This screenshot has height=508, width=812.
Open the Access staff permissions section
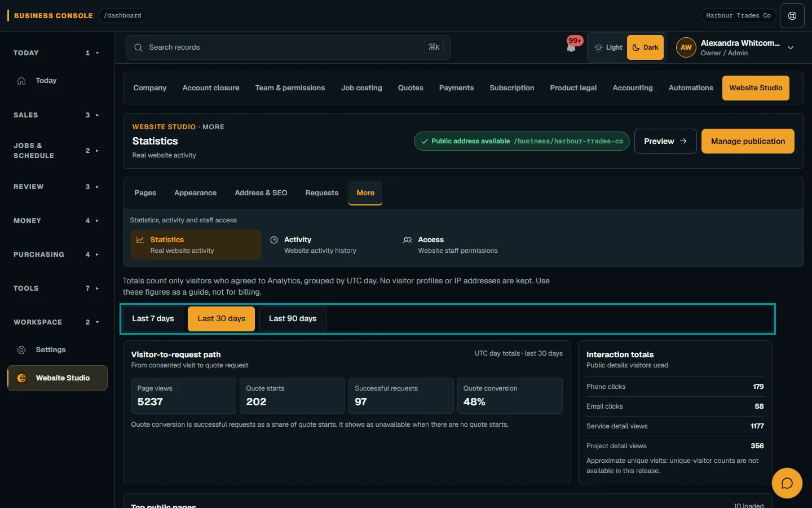pyautogui.click(x=464, y=245)
